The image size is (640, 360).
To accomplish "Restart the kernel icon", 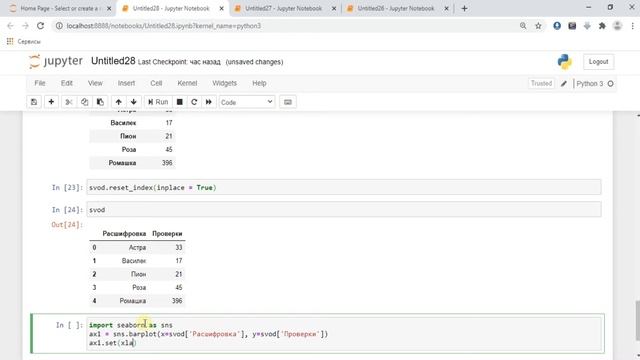I will [194, 102].
